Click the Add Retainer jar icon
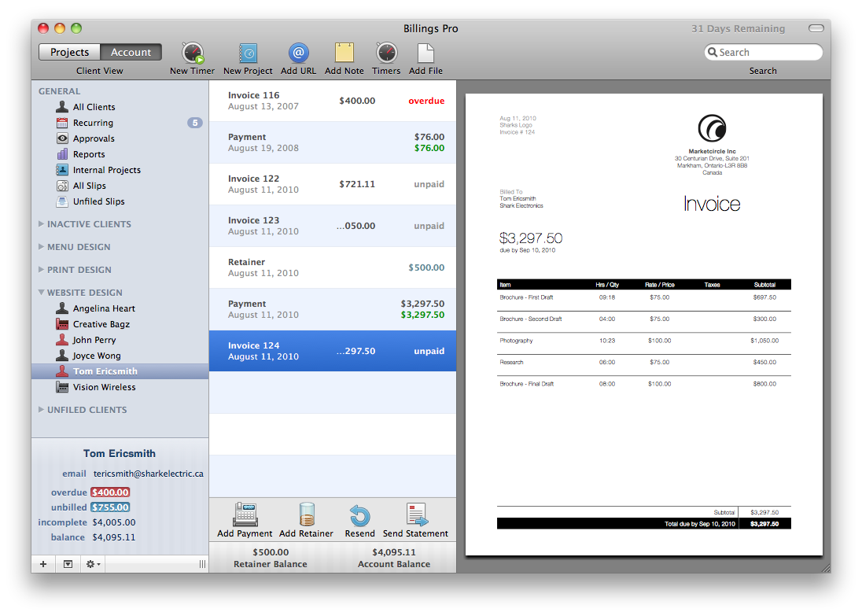 click(307, 515)
